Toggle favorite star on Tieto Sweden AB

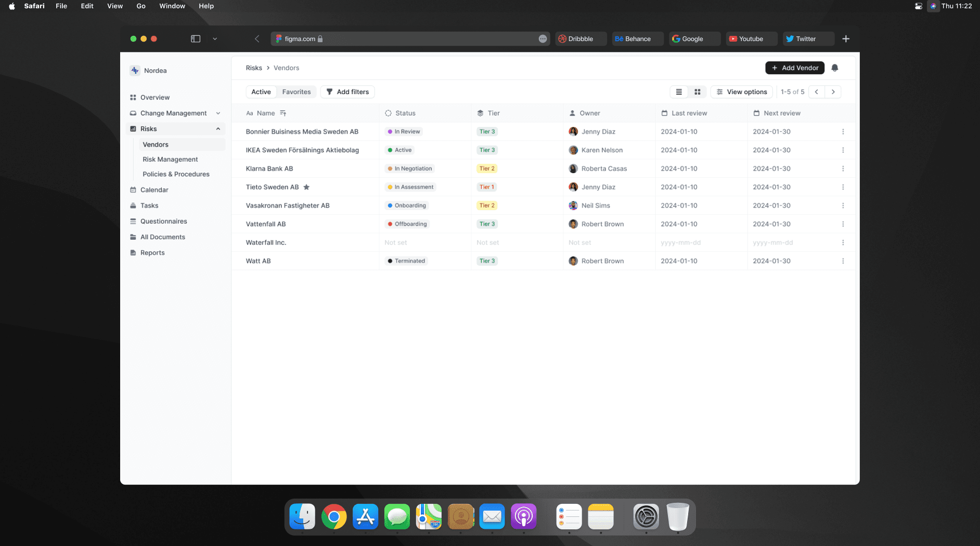[x=306, y=187]
